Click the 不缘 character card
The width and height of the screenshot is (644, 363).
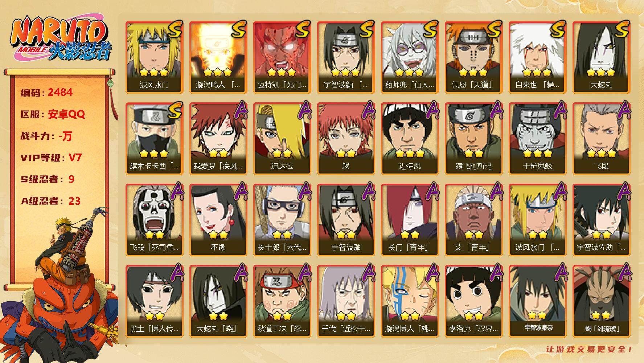218,220
